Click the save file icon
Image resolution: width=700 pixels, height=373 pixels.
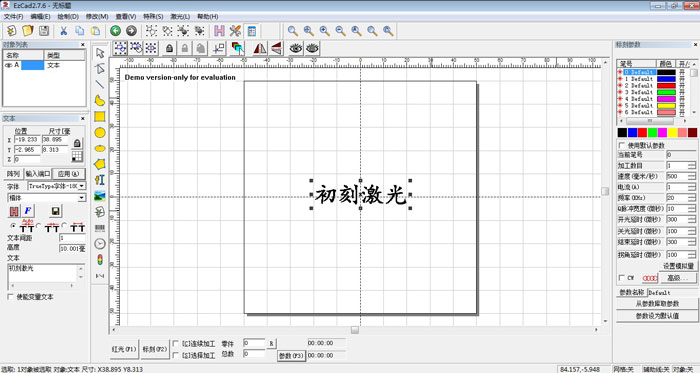pyautogui.click(x=44, y=30)
